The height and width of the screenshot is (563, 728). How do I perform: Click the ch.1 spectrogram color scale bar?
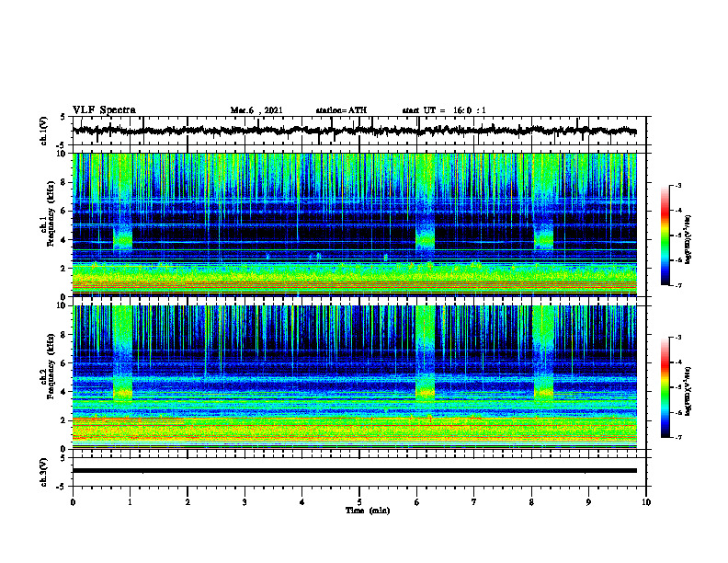(665, 236)
